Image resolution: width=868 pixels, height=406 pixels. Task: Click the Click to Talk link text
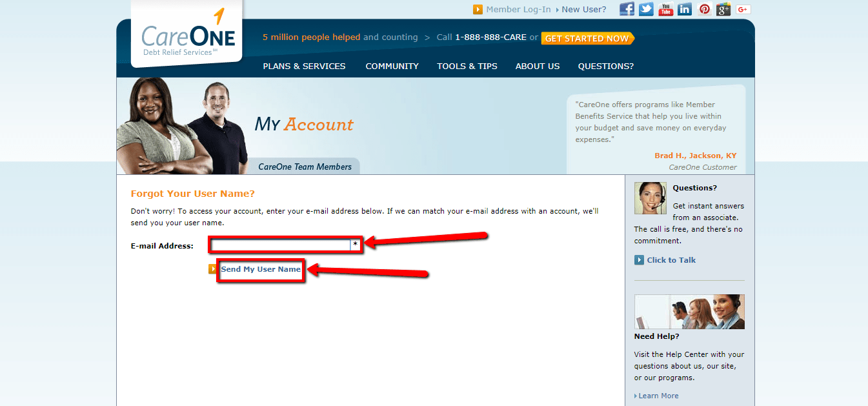coord(671,259)
